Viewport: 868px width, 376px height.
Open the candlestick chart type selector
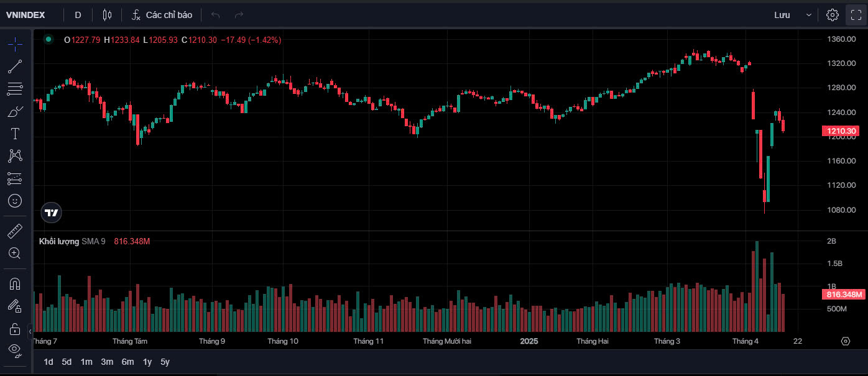(x=108, y=15)
